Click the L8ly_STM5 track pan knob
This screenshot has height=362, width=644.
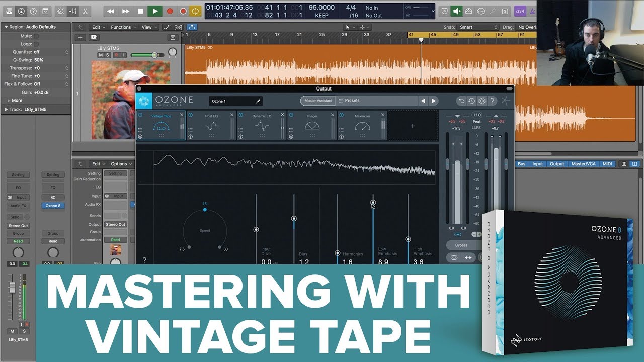(173, 52)
